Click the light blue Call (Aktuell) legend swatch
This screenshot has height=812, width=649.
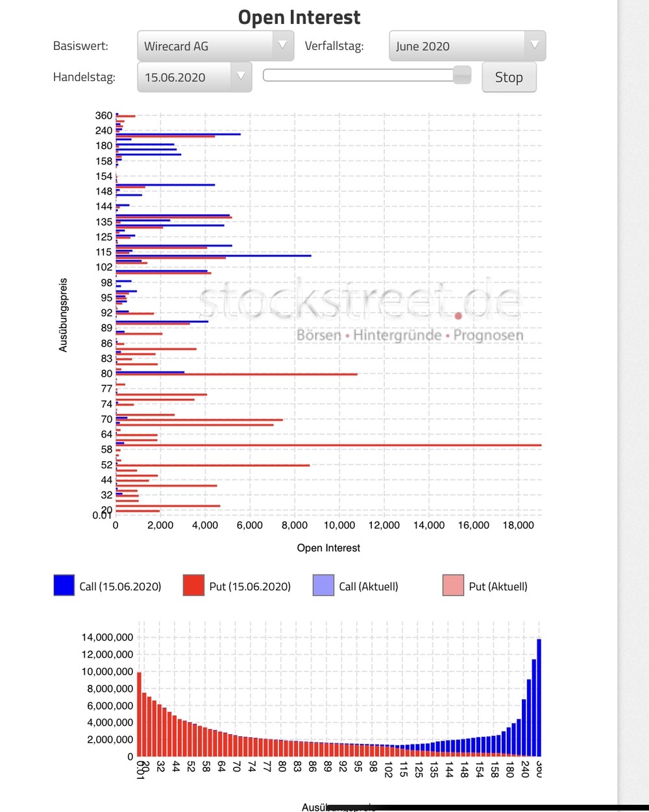click(323, 585)
